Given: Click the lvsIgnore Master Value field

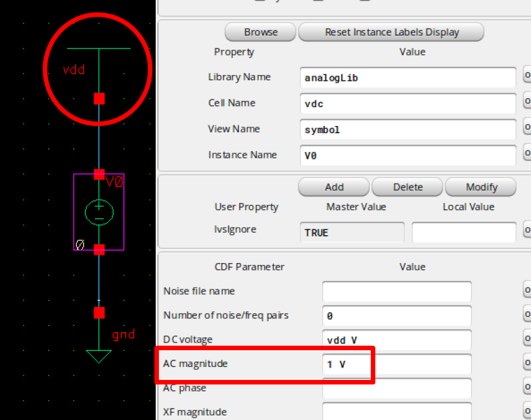Looking at the screenshot, I should 352,233.
